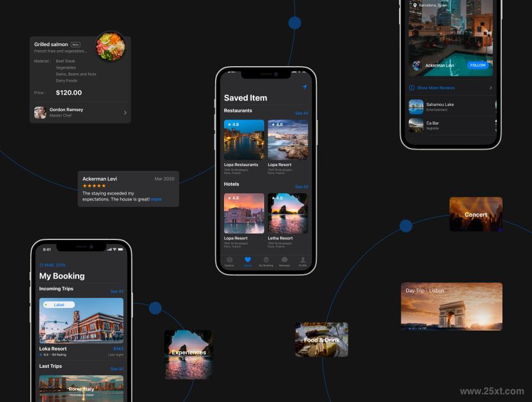Click Gordon Ramsey's profile photo
The image size is (532, 402).
click(x=40, y=112)
